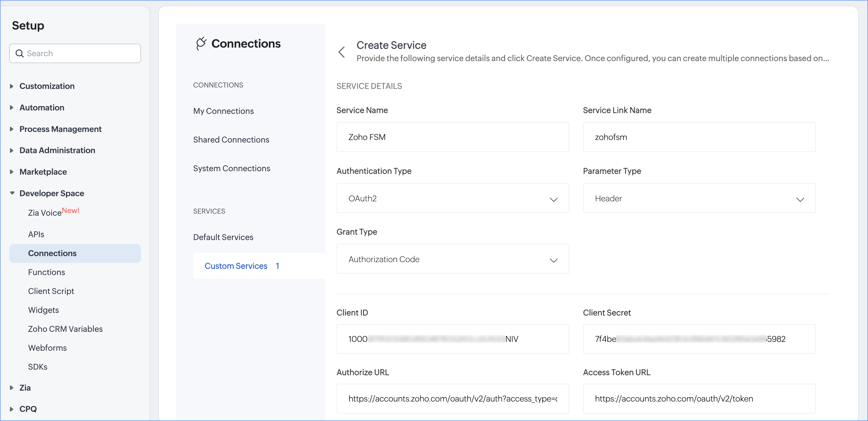Go to Functions under Developer Space
The image size is (868, 421).
[46, 272]
